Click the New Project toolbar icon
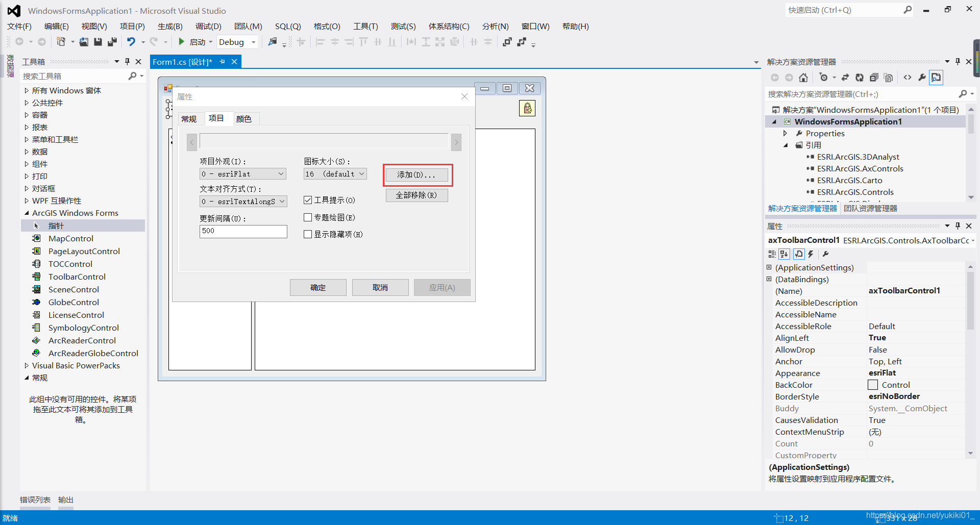This screenshot has height=525, width=980. pyautogui.click(x=61, y=42)
